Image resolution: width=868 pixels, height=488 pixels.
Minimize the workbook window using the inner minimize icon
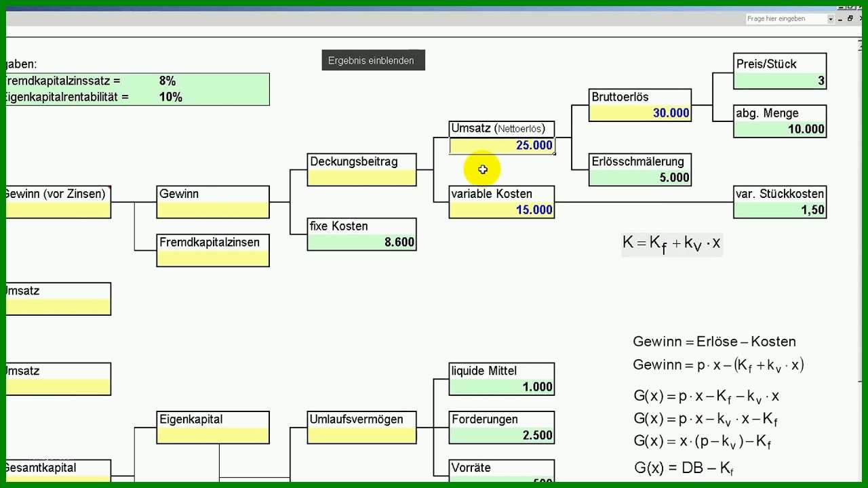841,19
